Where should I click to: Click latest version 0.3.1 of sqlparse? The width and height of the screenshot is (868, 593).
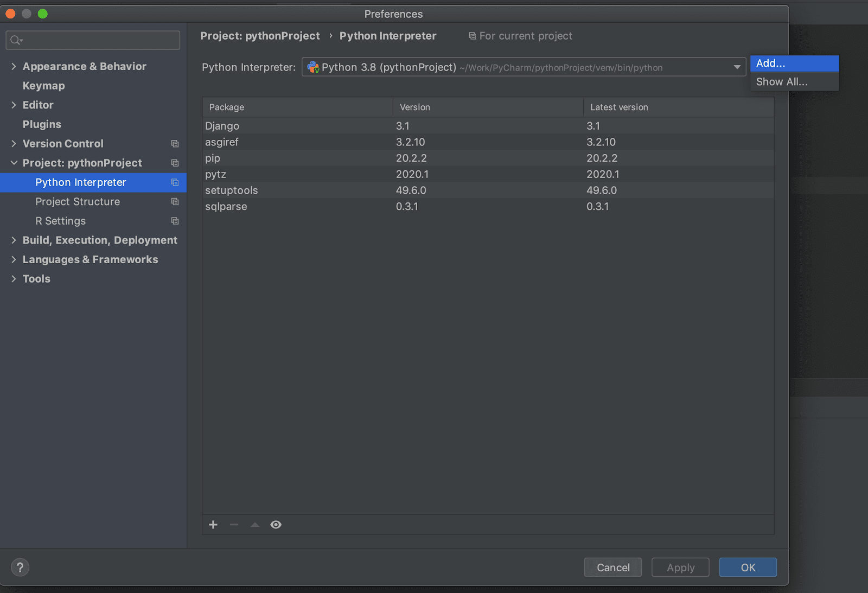[x=597, y=207]
